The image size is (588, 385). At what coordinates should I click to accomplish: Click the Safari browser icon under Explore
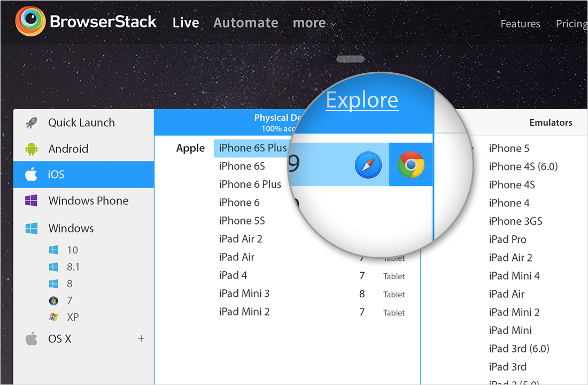click(367, 165)
